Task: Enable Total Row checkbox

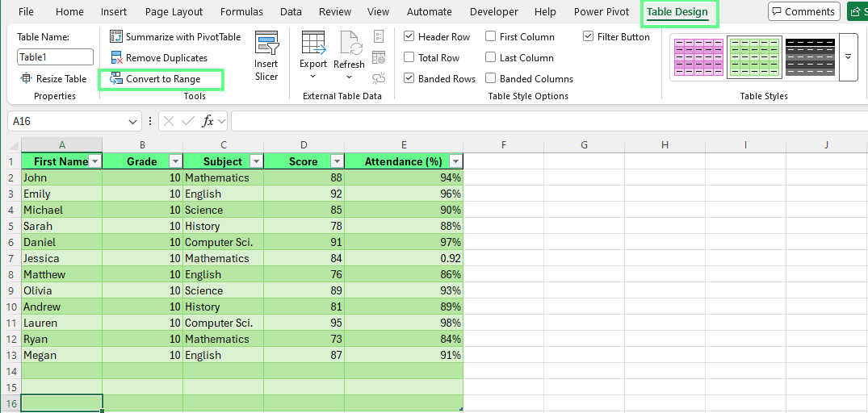Action: [409, 57]
